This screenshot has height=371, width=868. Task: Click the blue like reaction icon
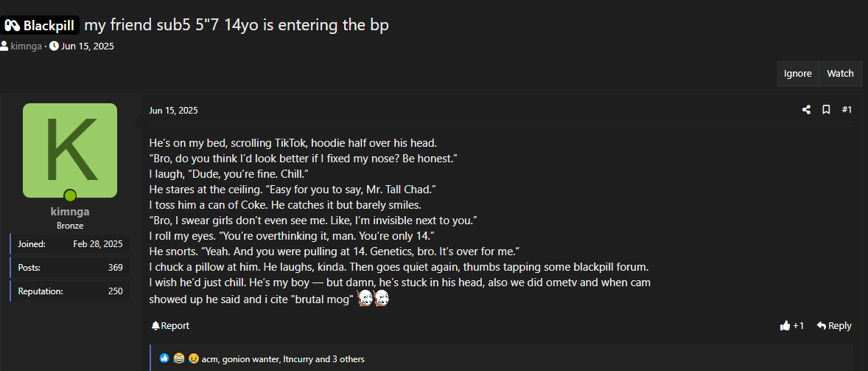(x=164, y=358)
